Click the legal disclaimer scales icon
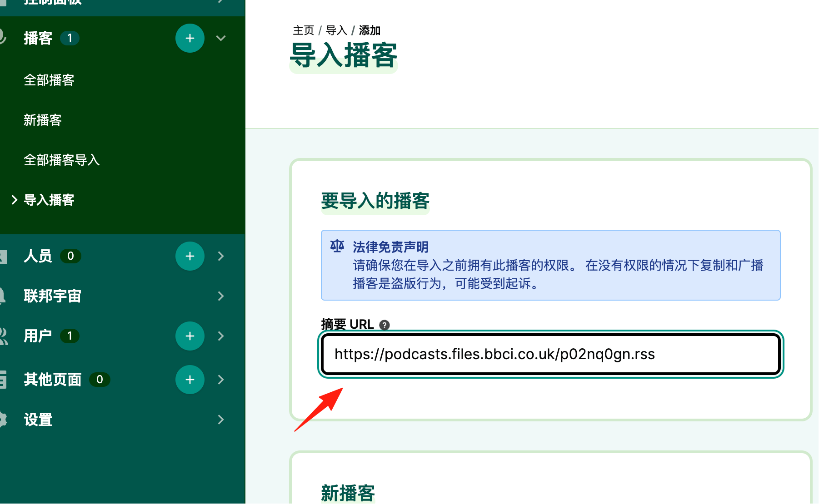The image size is (819, 504). tap(337, 246)
